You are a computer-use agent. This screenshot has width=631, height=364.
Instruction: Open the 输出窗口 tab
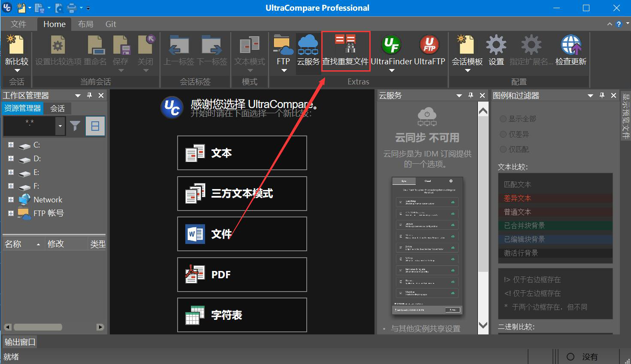click(x=20, y=342)
